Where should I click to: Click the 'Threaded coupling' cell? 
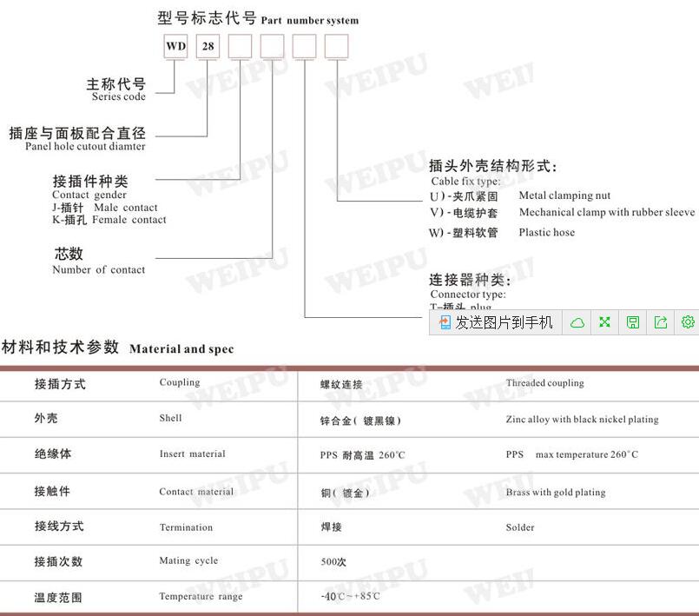(544, 382)
